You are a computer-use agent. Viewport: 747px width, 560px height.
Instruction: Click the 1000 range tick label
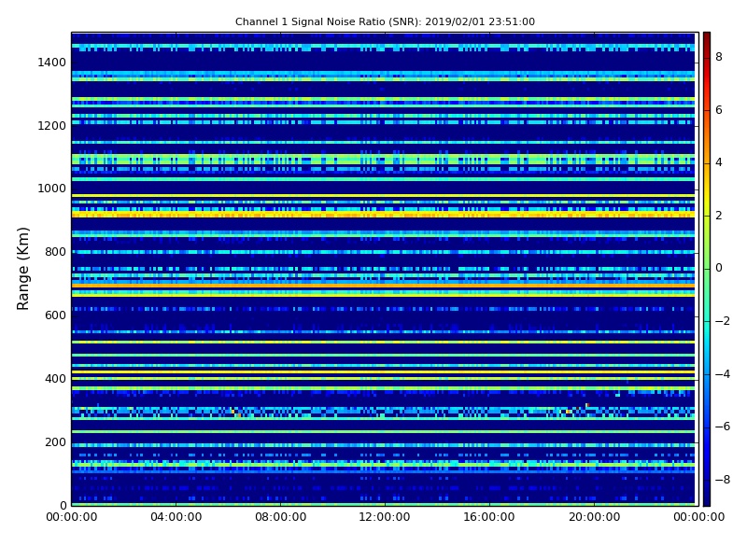coord(52,189)
